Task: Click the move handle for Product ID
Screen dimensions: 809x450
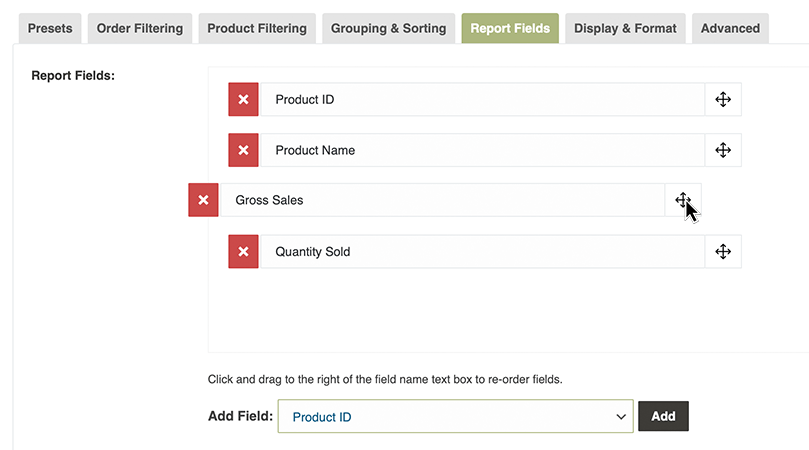Action: click(723, 100)
